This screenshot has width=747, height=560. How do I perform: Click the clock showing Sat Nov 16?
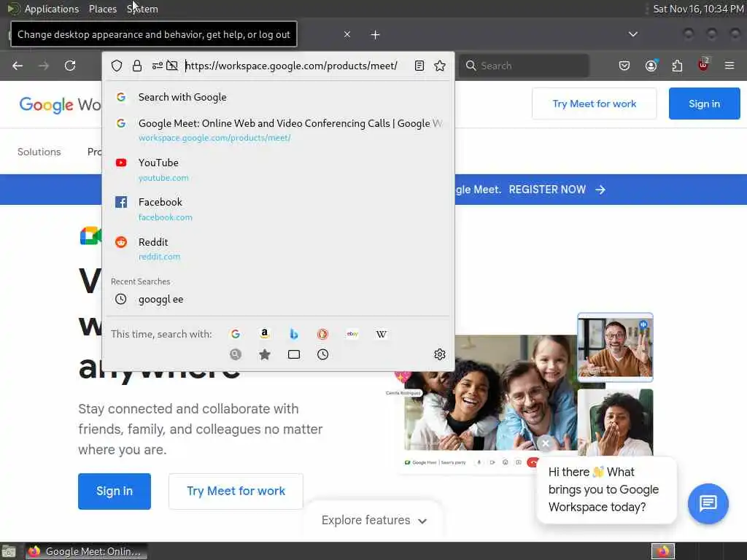698,9
